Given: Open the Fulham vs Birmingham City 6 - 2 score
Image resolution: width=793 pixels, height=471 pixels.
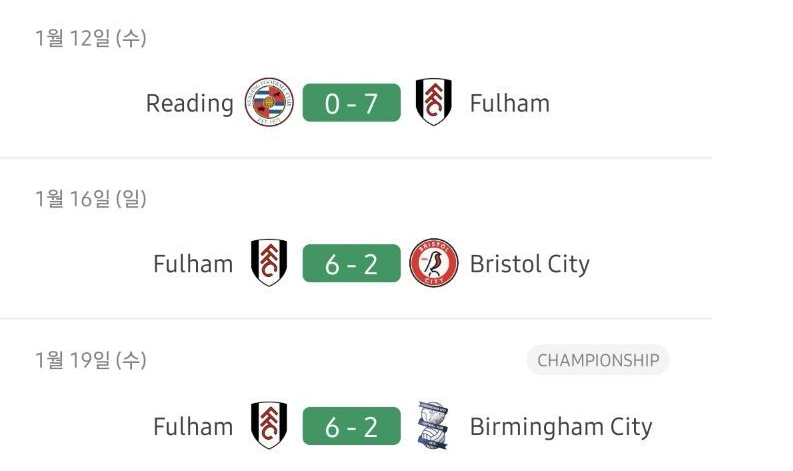Looking at the screenshot, I should click(351, 427).
